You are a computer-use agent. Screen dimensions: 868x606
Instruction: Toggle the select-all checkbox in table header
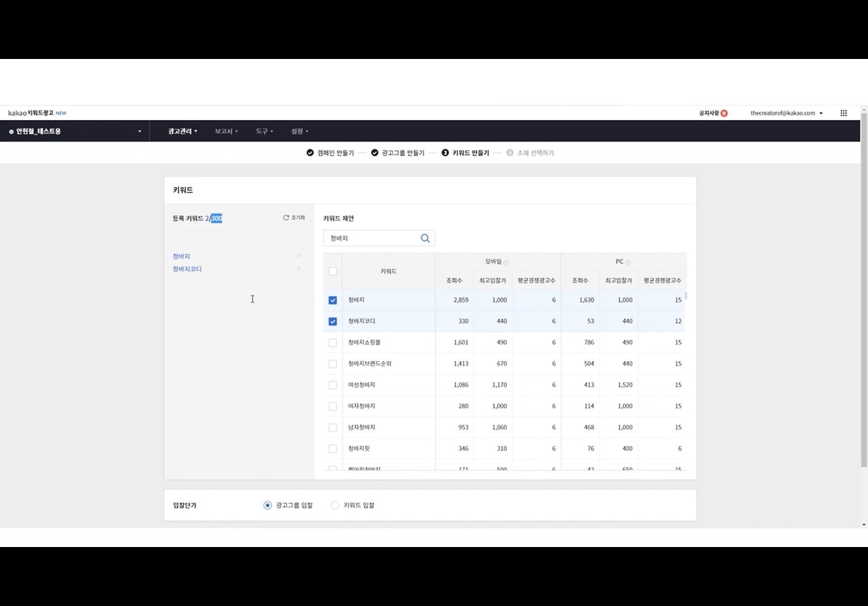(x=332, y=271)
